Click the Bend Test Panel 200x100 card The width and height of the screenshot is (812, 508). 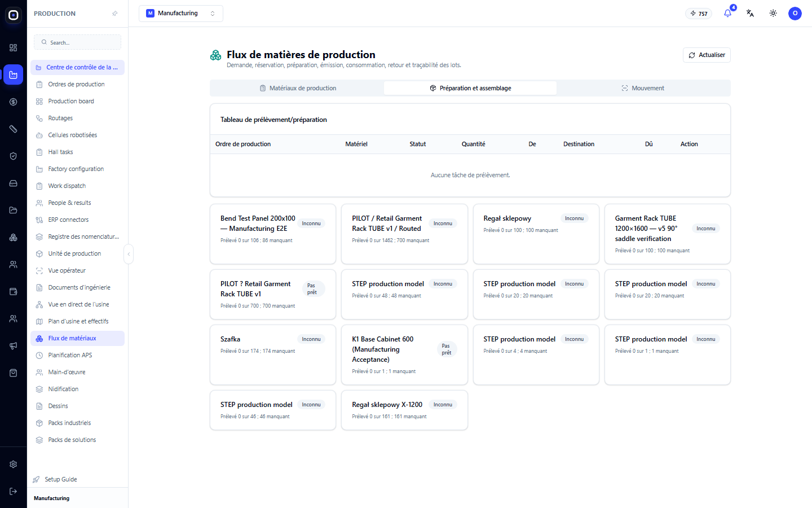[273, 234]
